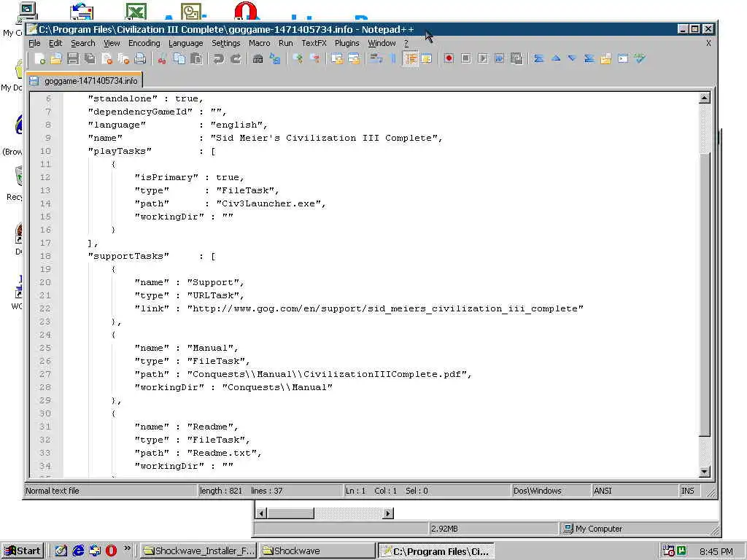Select the goggame-1471405734.info document tab
This screenshot has width=747, height=560.
pyautogui.click(x=85, y=81)
